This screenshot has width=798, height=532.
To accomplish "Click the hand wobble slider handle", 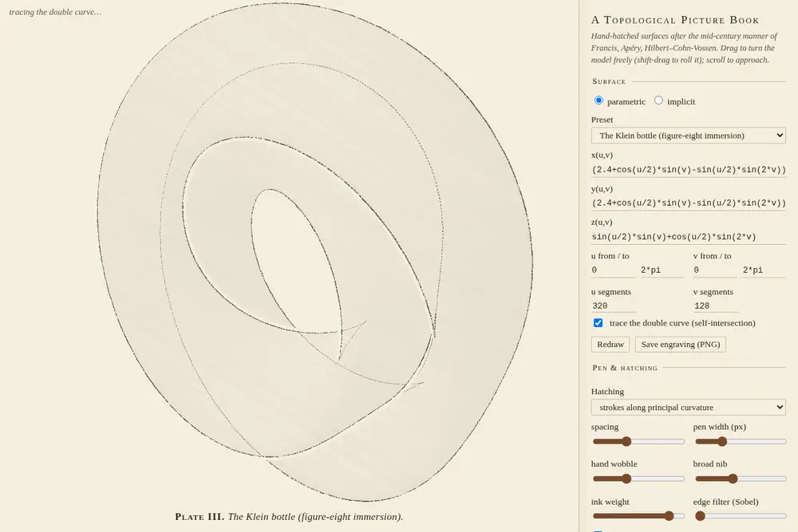I will [626, 479].
